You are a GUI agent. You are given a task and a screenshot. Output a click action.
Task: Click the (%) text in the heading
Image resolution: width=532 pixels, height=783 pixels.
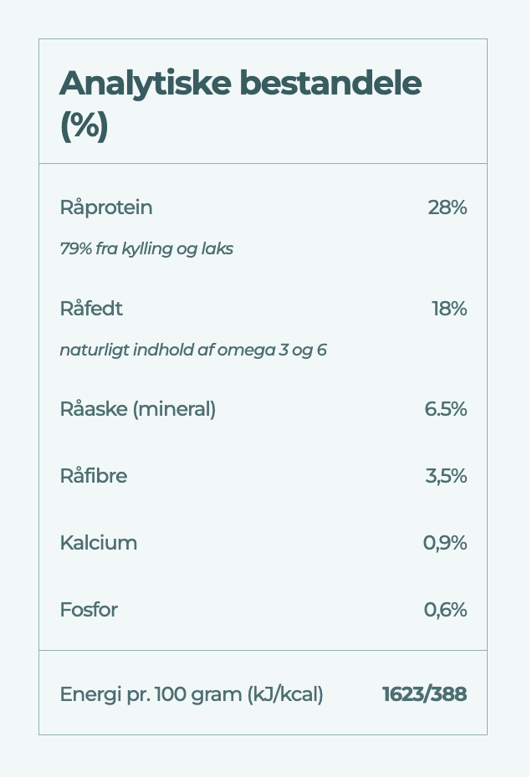(84, 125)
